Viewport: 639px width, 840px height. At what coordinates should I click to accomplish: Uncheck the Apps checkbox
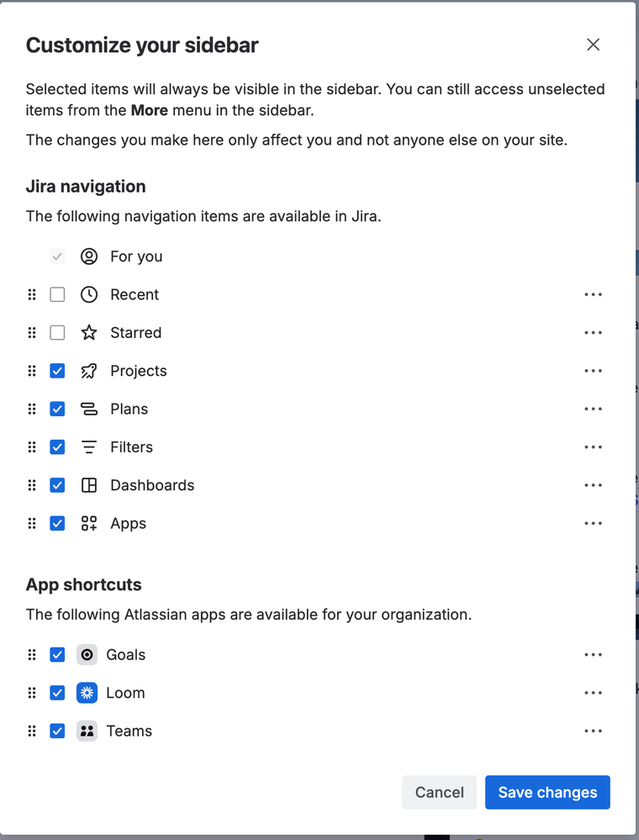57,523
